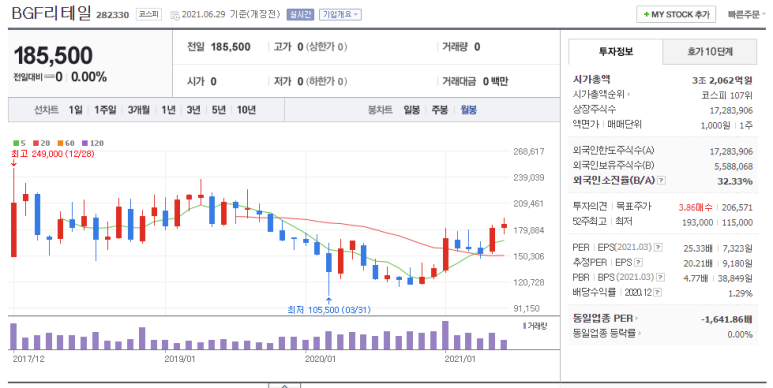Open help icon next to PBR BPS(2021.03)
The height and width of the screenshot is (388, 773).
661,278
